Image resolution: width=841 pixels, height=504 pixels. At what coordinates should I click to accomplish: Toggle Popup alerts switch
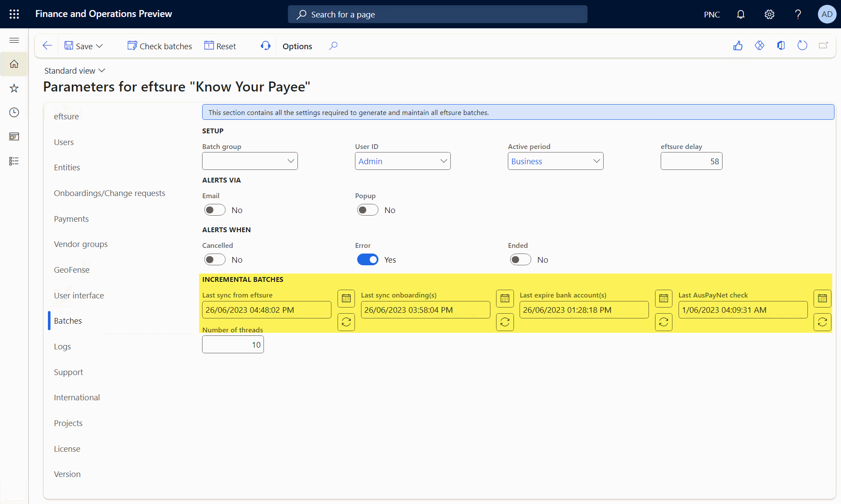368,210
